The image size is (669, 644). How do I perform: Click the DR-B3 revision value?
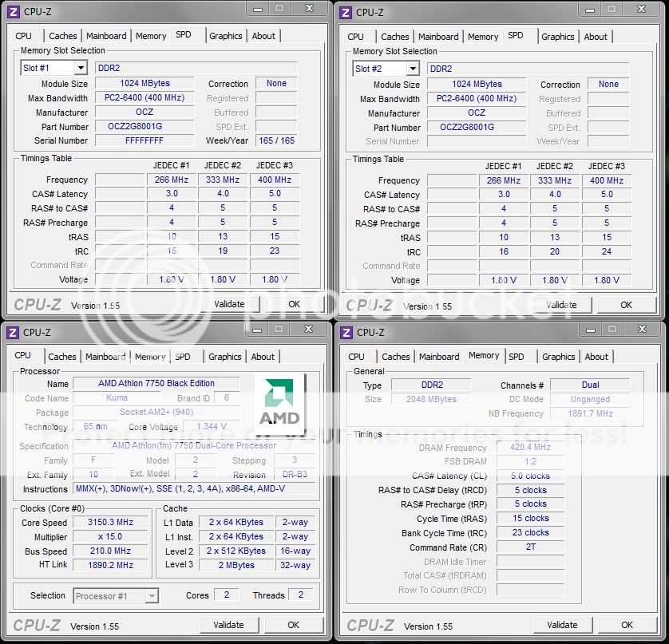pos(295,474)
